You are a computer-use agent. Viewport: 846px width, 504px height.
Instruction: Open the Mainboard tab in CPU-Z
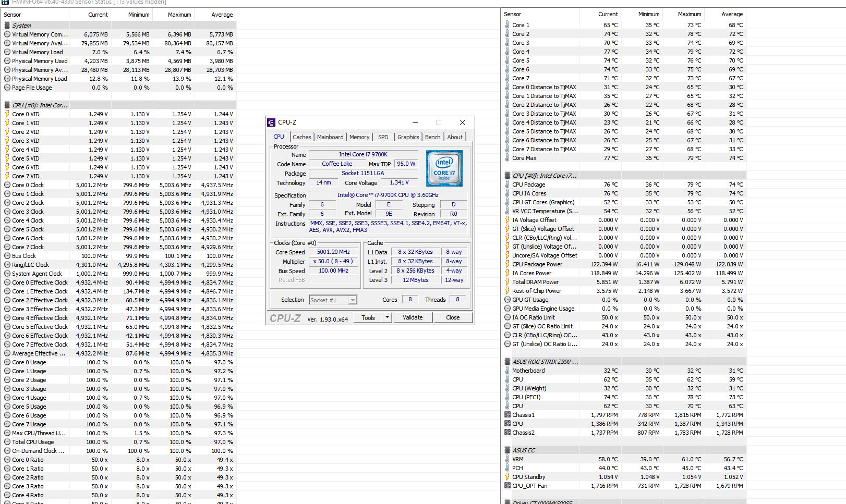[x=330, y=137]
